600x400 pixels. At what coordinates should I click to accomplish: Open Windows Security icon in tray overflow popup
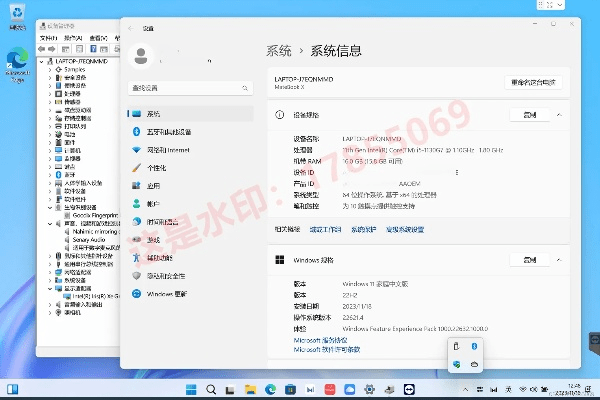point(456,364)
